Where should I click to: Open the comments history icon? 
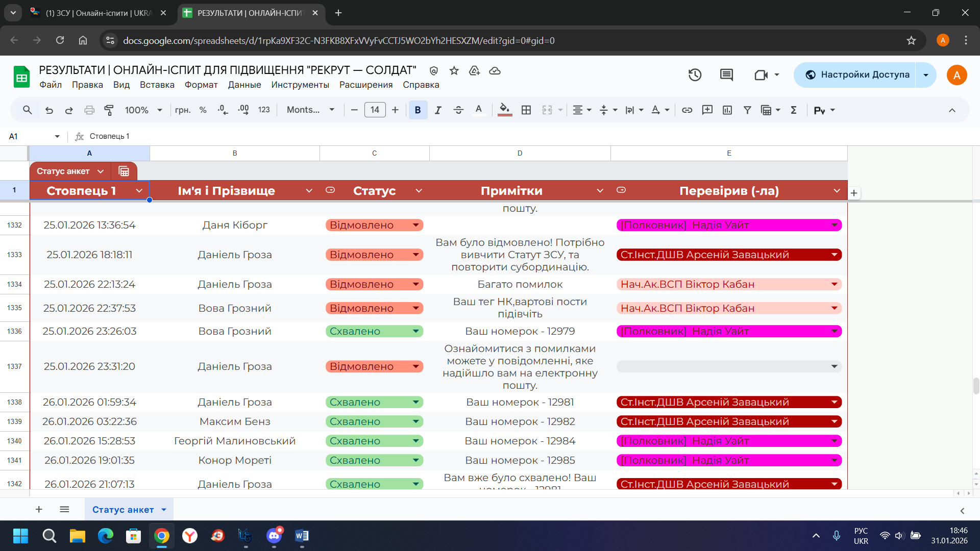tap(726, 75)
